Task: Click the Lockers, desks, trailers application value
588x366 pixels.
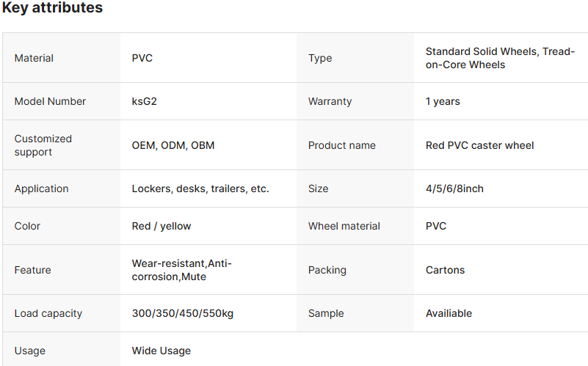Action: coord(200,189)
